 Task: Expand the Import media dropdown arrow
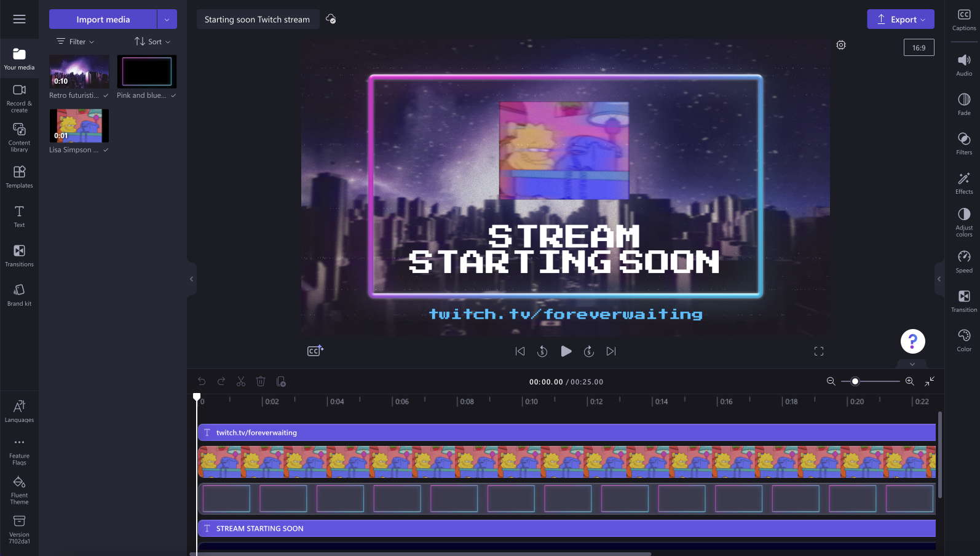167,19
